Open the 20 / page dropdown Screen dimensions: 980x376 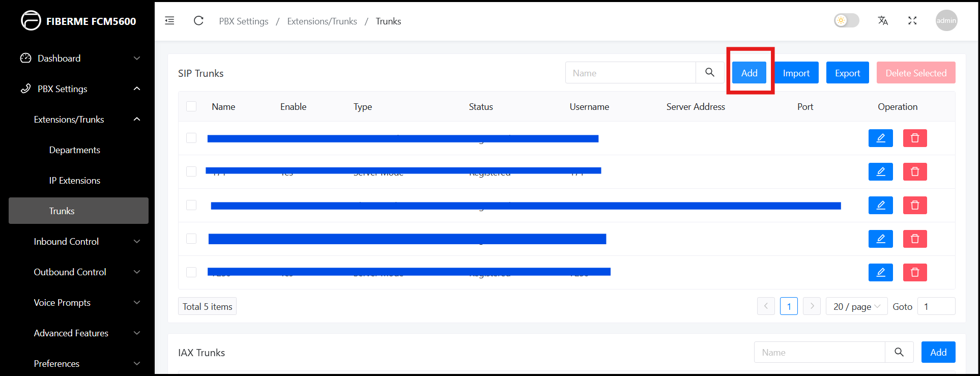[x=856, y=306]
